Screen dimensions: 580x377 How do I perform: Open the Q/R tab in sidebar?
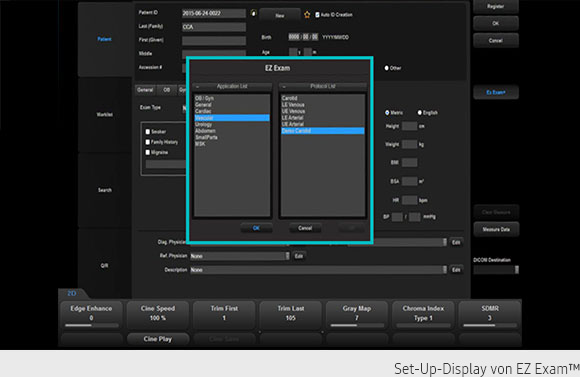click(x=105, y=266)
